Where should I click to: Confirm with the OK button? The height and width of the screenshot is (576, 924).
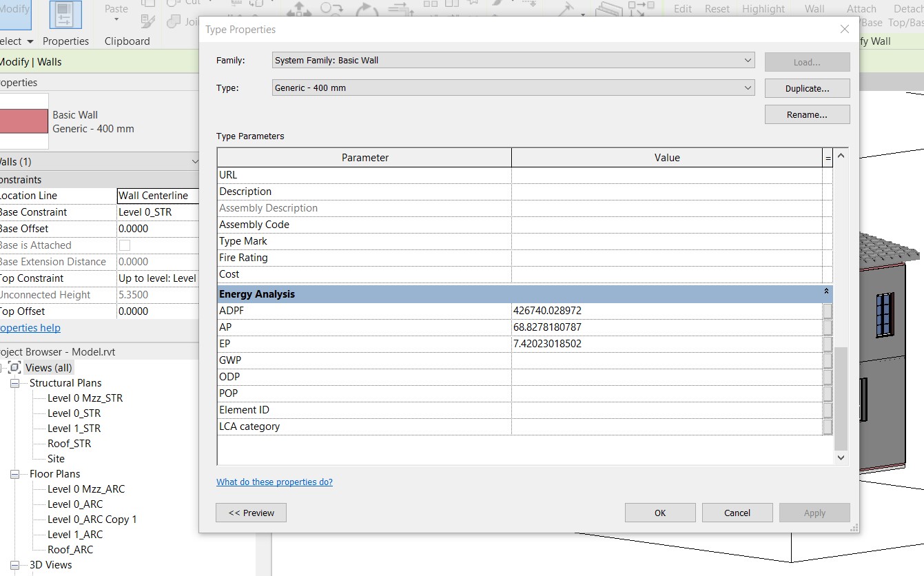point(660,513)
